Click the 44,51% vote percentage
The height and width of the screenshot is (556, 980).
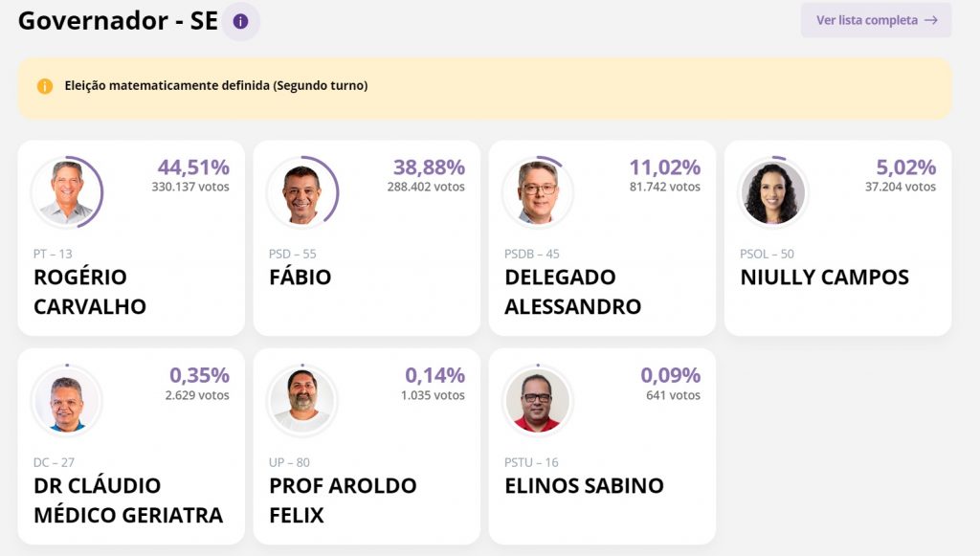(x=192, y=167)
